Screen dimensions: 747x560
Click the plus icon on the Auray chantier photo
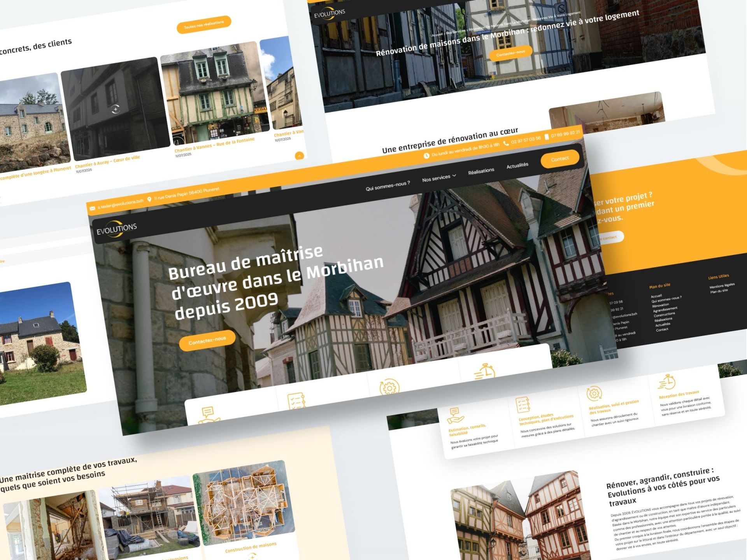click(115, 109)
